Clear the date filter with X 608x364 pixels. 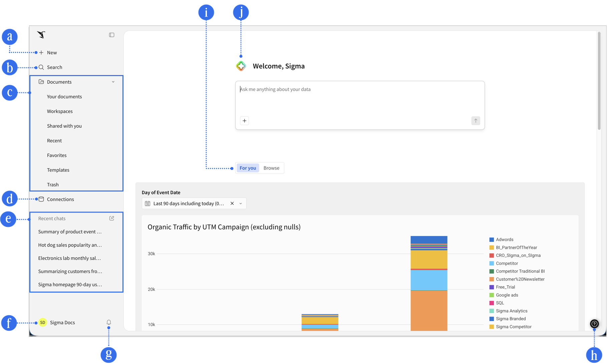coord(232,204)
